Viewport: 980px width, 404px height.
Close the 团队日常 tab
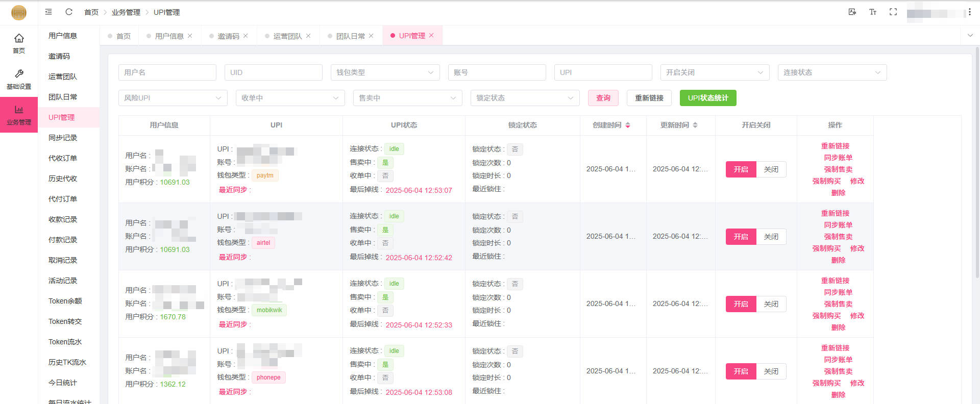(371, 36)
